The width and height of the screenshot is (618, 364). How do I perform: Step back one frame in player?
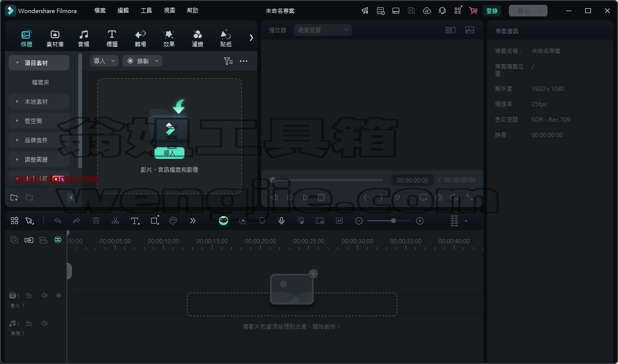click(x=274, y=197)
